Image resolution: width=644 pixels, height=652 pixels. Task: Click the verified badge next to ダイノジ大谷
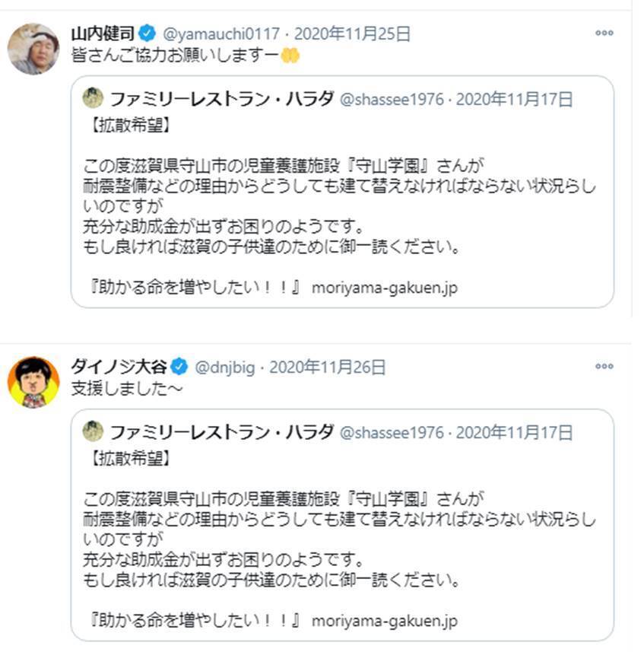179,367
